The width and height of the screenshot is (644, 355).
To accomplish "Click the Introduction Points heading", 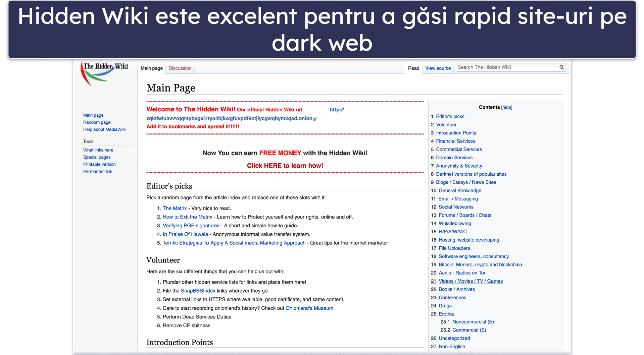I will [x=180, y=342].
